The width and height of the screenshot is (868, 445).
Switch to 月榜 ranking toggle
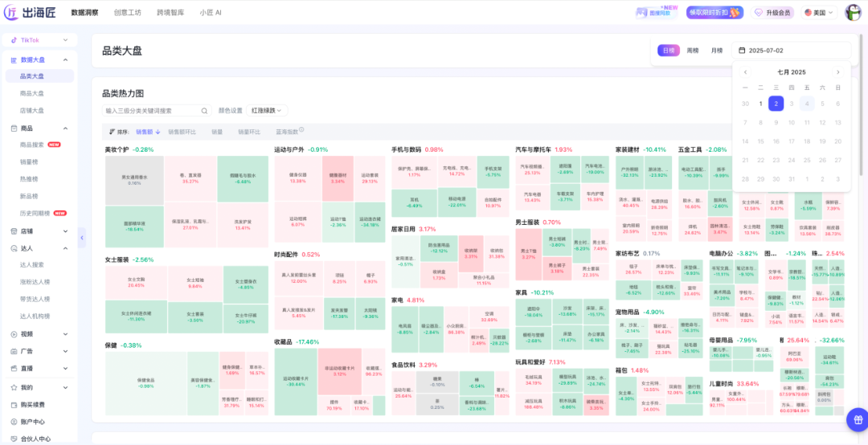pos(716,51)
